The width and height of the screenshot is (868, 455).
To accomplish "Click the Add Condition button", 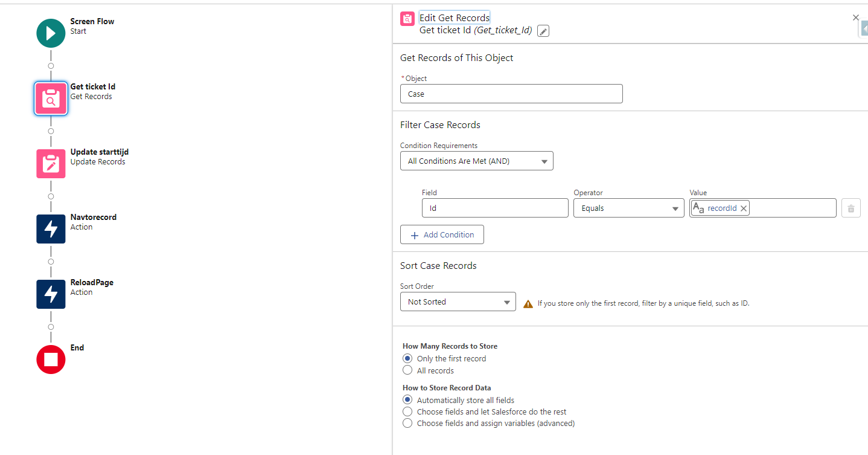I will 442,235.
